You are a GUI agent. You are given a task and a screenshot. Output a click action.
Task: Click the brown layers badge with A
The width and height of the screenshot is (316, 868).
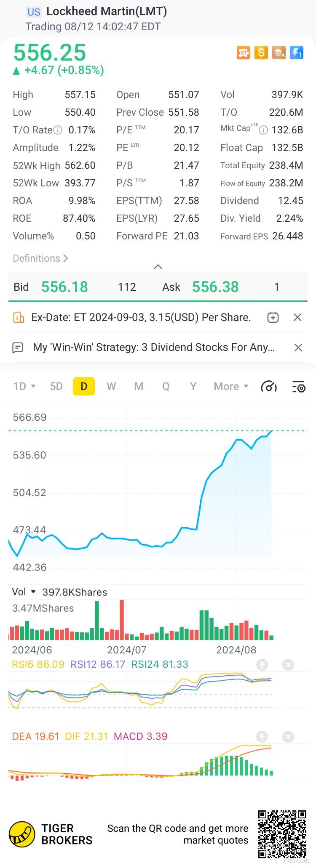coord(279,53)
